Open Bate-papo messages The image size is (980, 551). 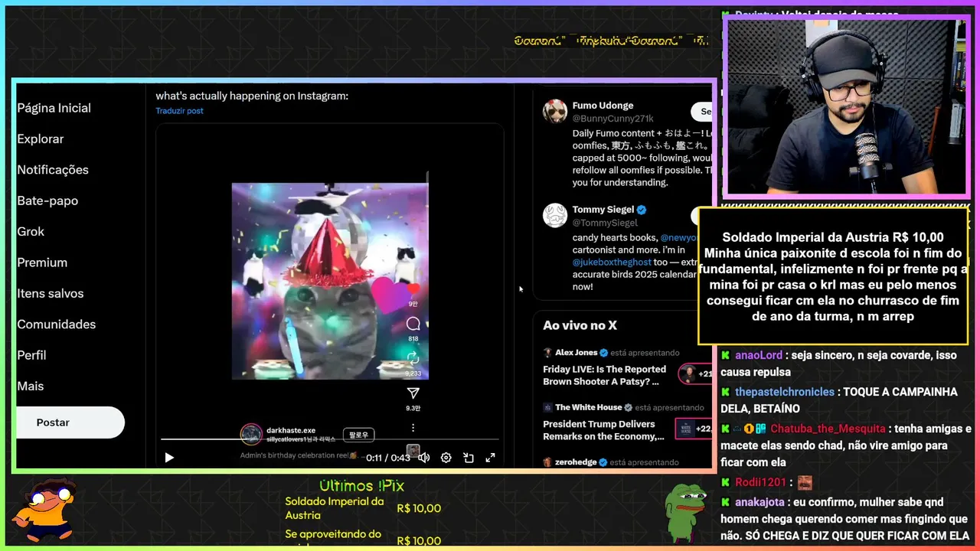coord(47,201)
